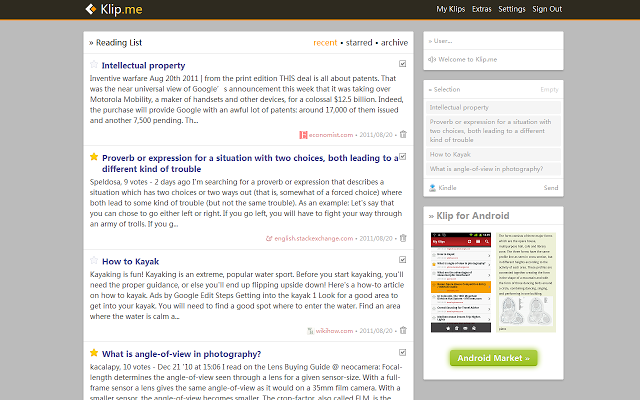640x400 pixels.
Task: Click the Klip.me logo icon
Action: (x=91, y=9)
